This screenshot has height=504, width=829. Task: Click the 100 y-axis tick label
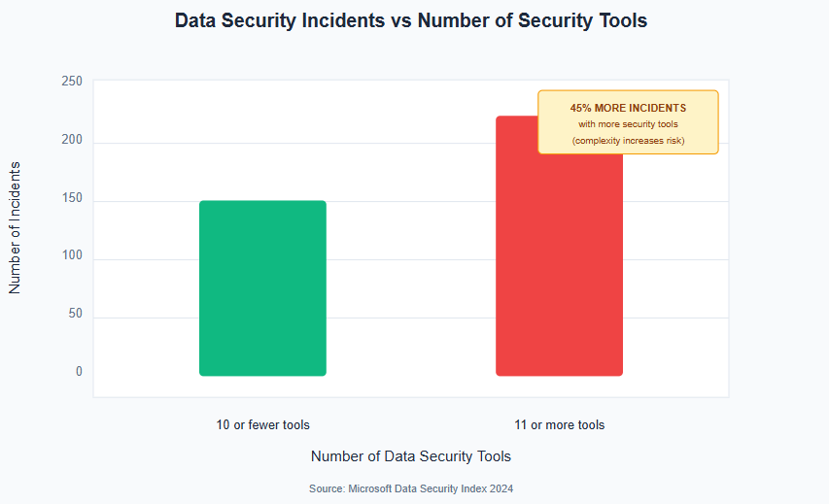72,255
